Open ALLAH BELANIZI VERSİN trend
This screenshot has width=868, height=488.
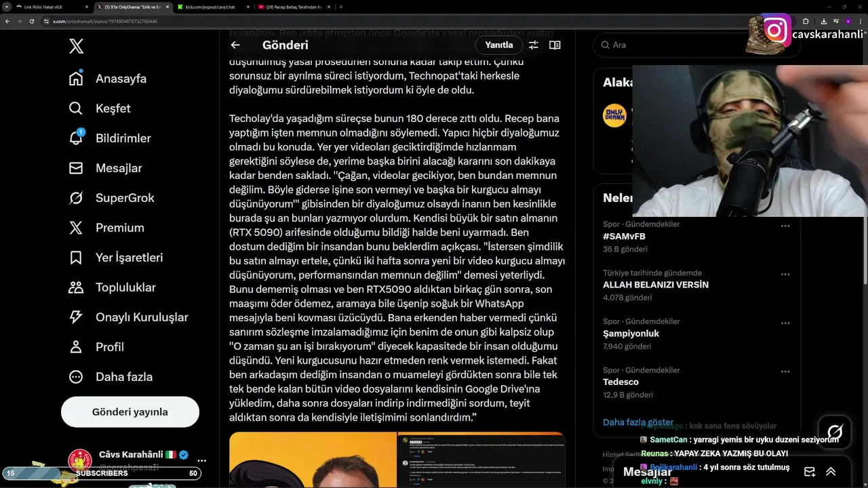tap(656, 285)
